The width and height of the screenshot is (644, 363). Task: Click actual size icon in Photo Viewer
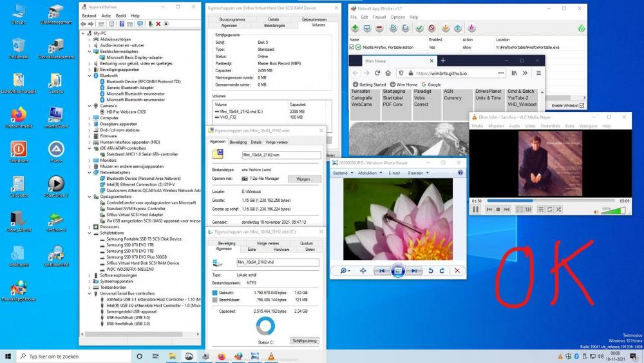pos(363,271)
